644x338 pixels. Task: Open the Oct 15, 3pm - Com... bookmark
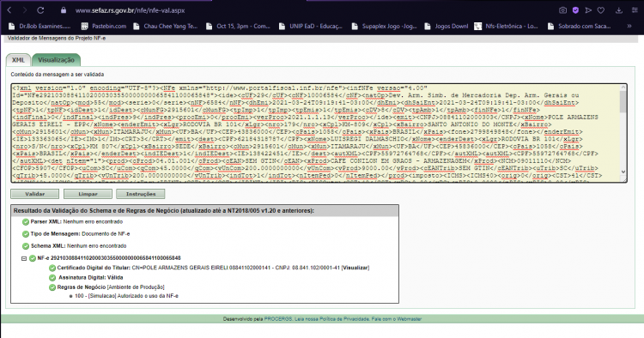coord(238,26)
